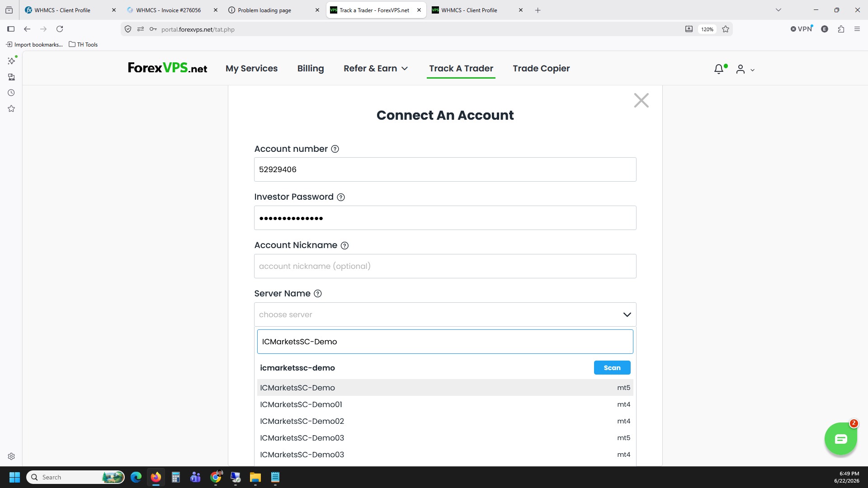Click the ForexVPS.net logo
The width and height of the screenshot is (868, 488).
(x=167, y=68)
